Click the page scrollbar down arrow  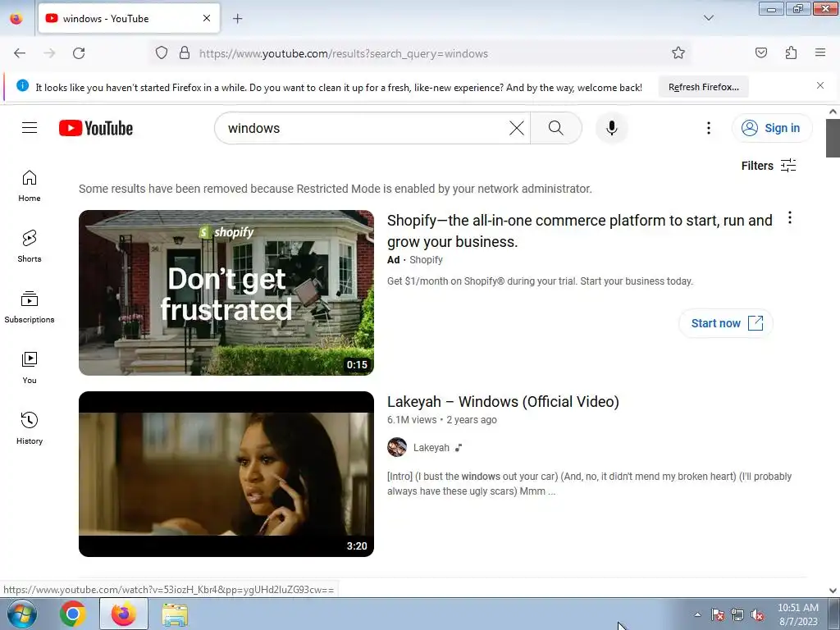[x=833, y=591]
